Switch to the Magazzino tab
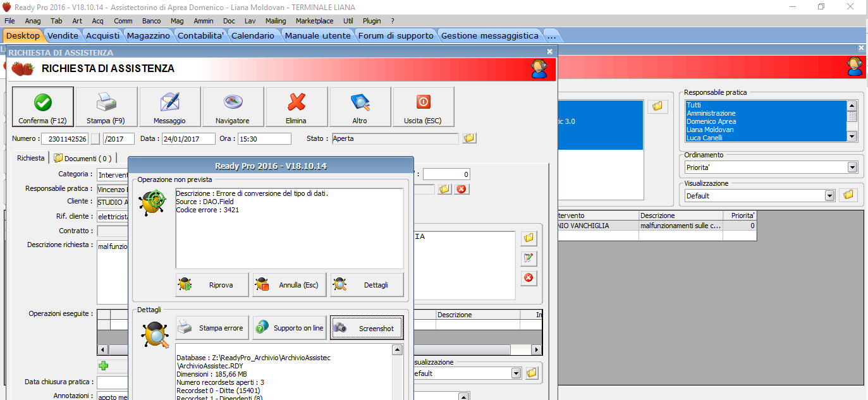868x400 pixels. tap(149, 35)
